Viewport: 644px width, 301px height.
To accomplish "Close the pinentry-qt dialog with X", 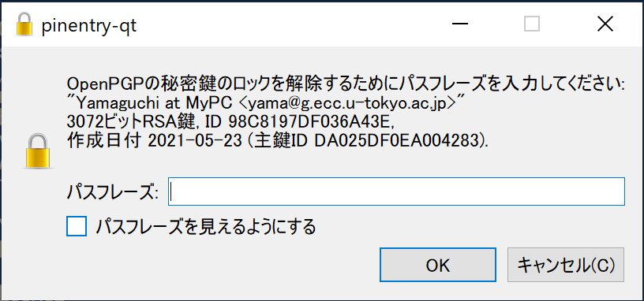I will [x=605, y=25].
